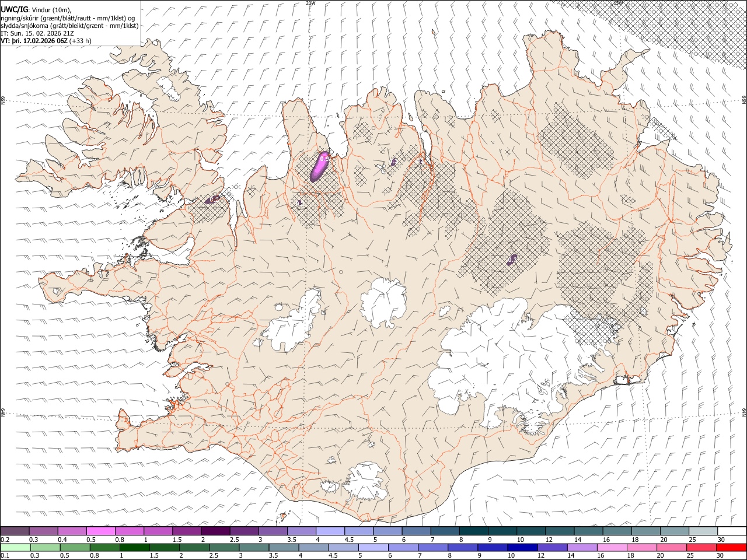Pick the violet 12 rain-scale swatch
This screenshot has width=747, height=560.
[x=552, y=547]
